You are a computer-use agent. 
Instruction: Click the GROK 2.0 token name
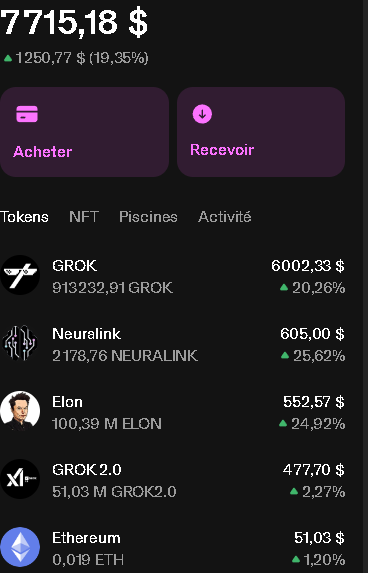[87, 470]
